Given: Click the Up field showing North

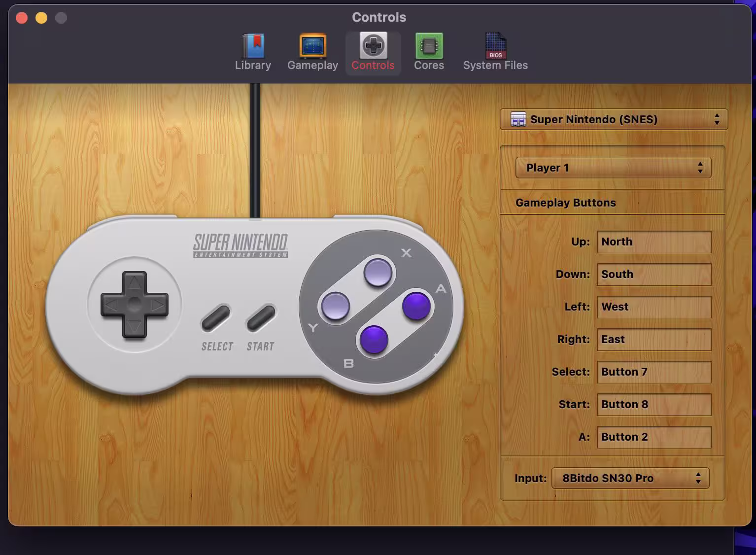Looking at the screenshot, I should tap(654, 242).
